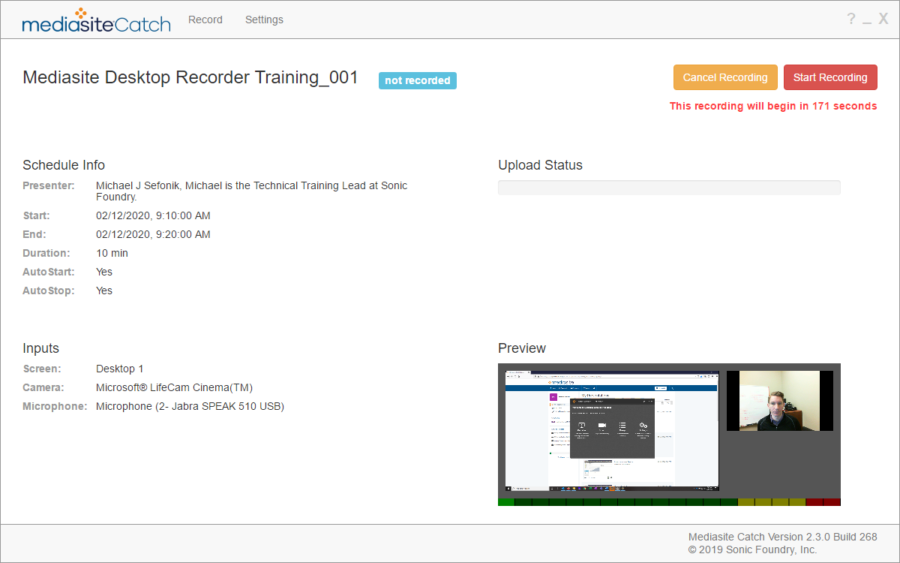
Task: Click the 'Schedule Info' heading
Action: pos(64,165)
